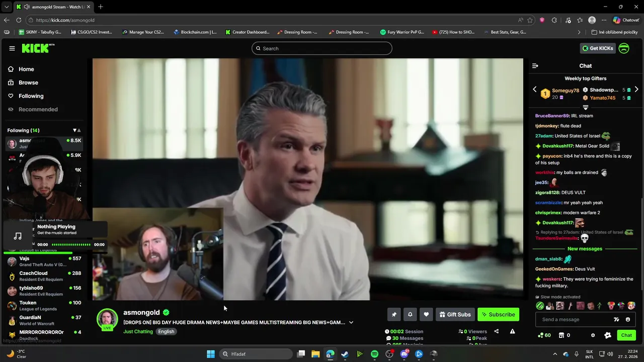The height and width of the screenshot is (362, 644).
Task: Click the KICK logo
Action: click(x=38, y=48)
